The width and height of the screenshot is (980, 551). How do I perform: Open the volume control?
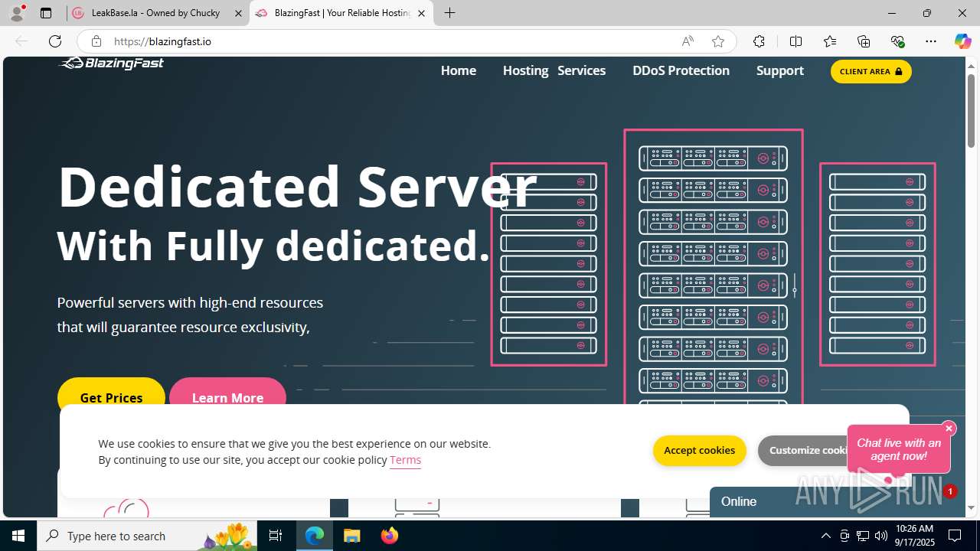click(x=881, y=536)
